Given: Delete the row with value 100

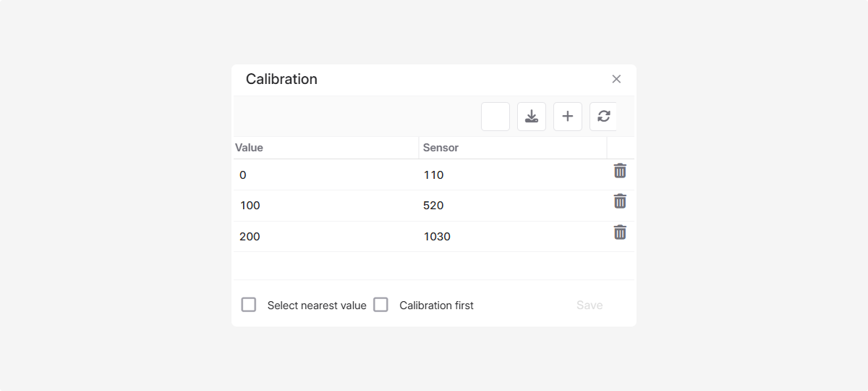Looking at the screenshot, I should [620, 201].
